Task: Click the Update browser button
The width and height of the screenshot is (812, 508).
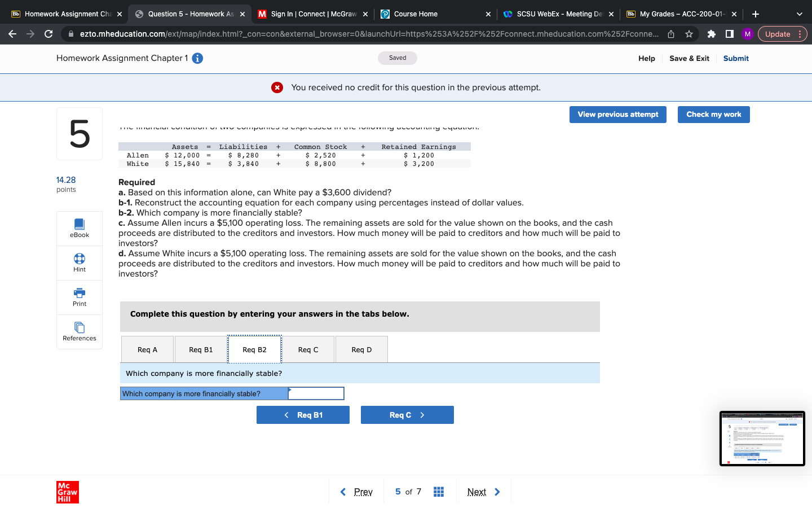Action: coord(778,34)
